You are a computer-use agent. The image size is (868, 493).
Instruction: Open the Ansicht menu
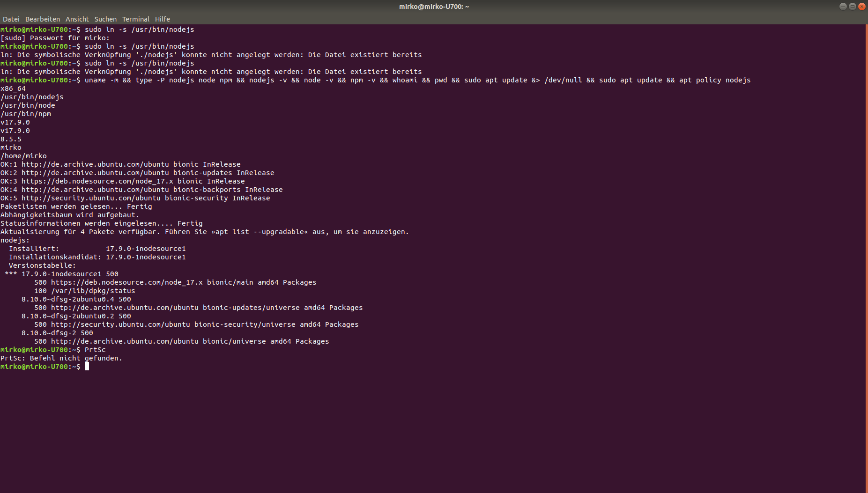click(77, 19)
